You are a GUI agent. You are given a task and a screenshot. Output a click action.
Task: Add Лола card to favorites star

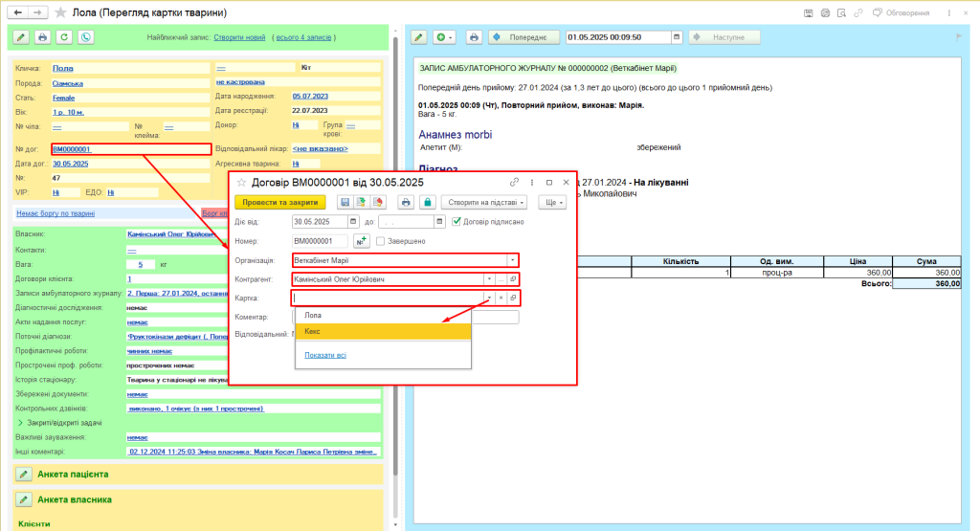[x=60, y=12]
